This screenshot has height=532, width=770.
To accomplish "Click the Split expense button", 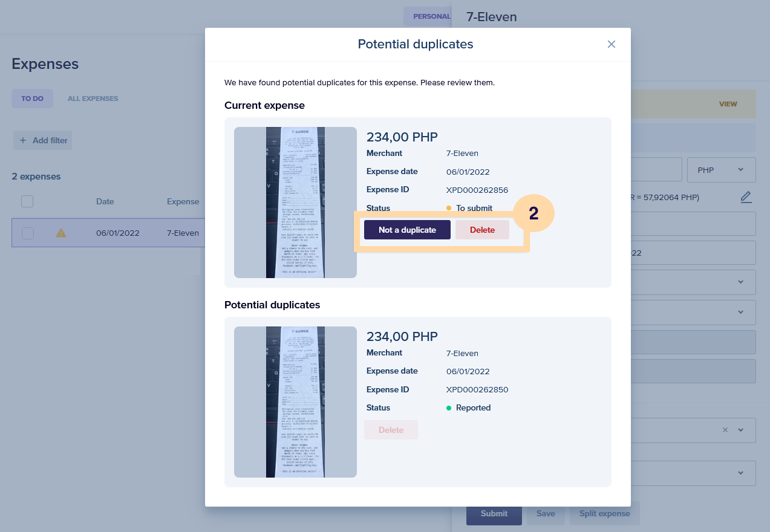I will tap(605, 513).
